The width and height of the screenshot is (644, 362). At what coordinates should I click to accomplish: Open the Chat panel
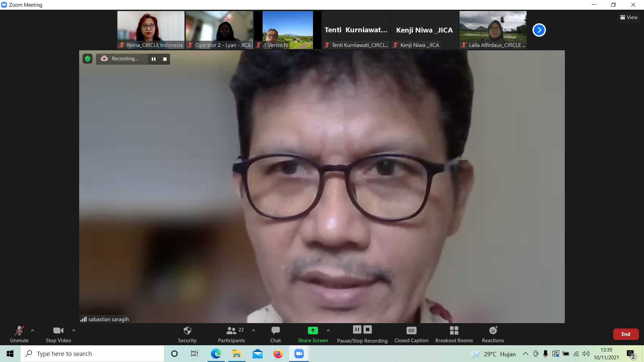tap(275, 334)
